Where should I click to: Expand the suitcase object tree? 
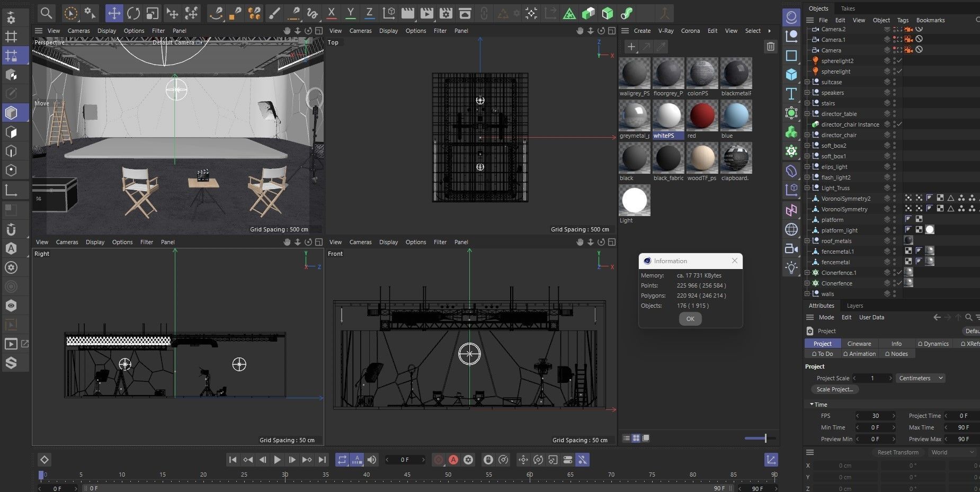coord(807,82)
